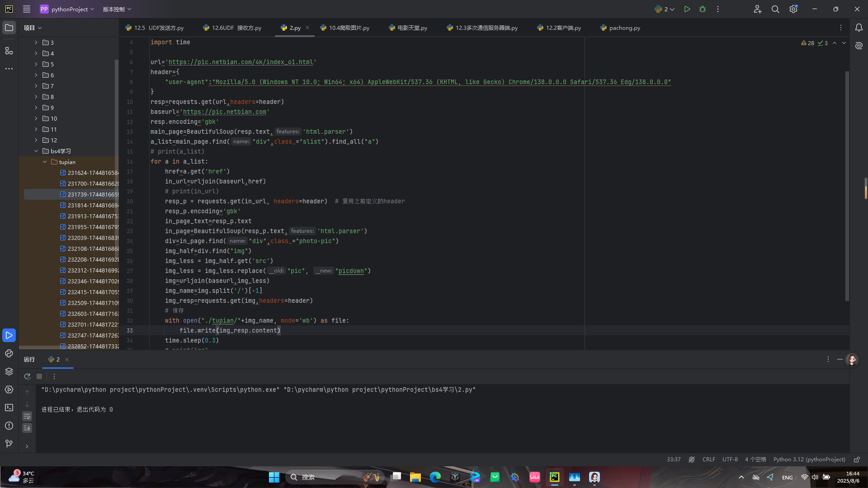Click the editor vertical scrollbar
The width and height of the screenshot is (868, 488).
(x=847, y=185)
